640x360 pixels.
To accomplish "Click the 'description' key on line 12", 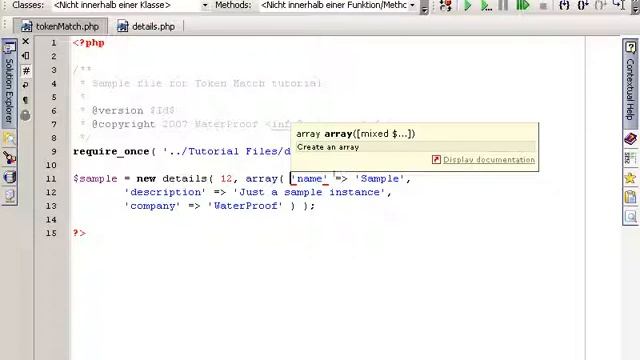I will tap(165, 192).
